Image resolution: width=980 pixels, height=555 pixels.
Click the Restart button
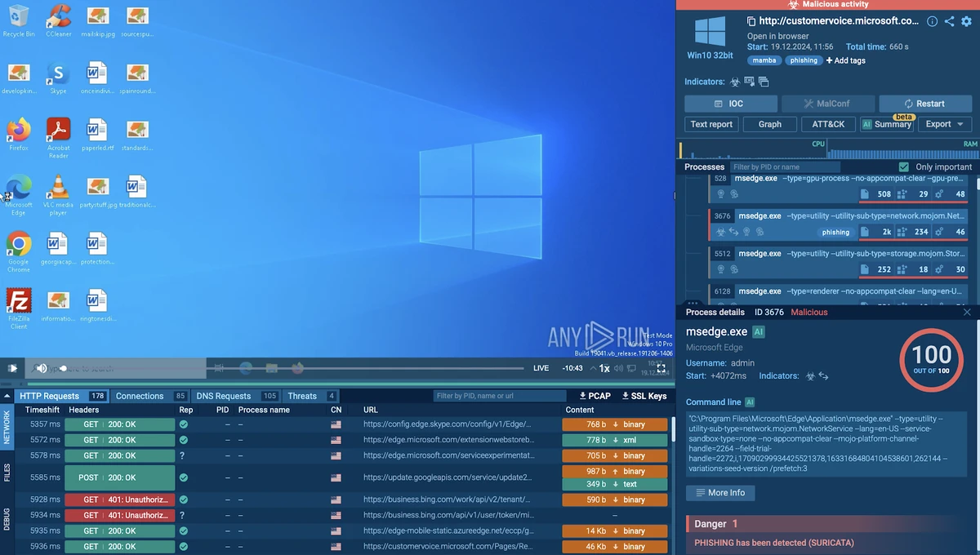pos(924,104)
